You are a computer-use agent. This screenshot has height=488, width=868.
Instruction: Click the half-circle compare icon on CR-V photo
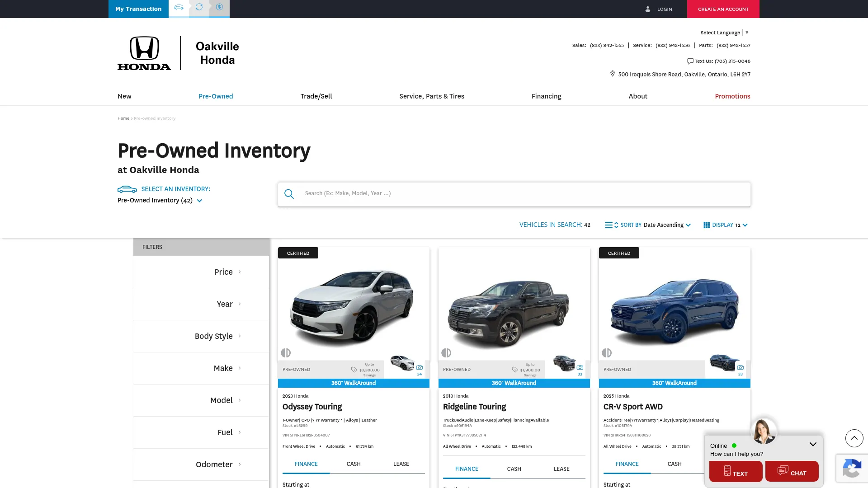pyautogui.click(x=607, y=352)
